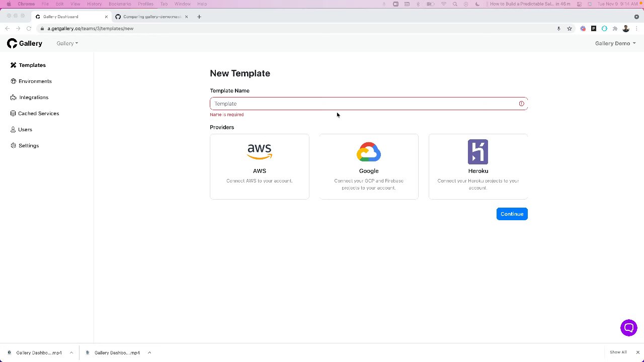Open a new browser tab
The height and width of the screenshot is (362, 644).
coord(199,17)
